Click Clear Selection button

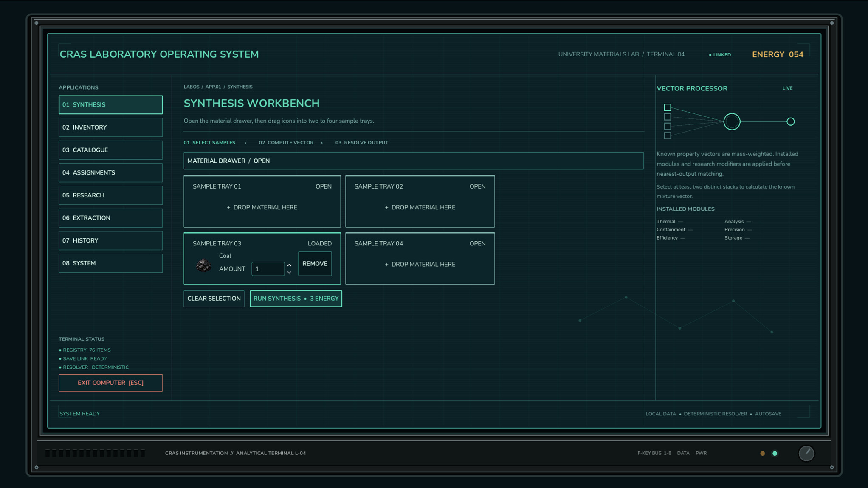pos(214,299)
